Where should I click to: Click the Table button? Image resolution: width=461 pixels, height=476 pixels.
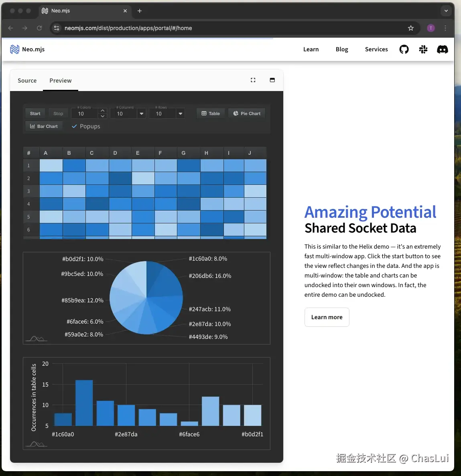coord(211,113)
